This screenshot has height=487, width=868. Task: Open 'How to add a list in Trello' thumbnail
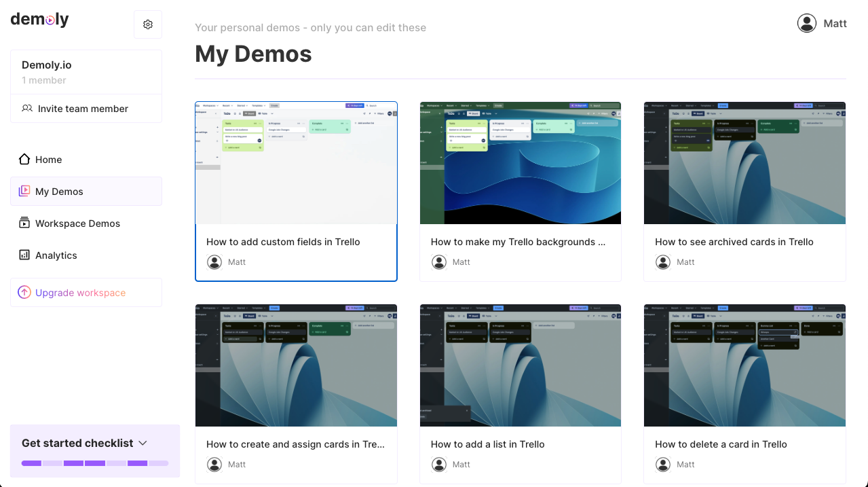(521, 365)
